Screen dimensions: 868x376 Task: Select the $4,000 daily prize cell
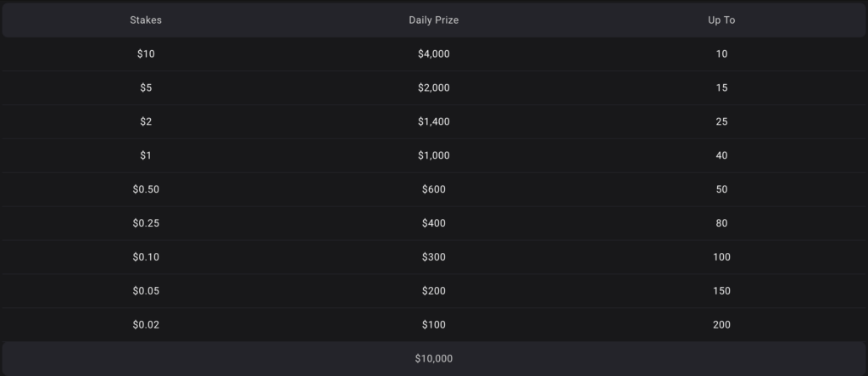click(x=433, y=53)
